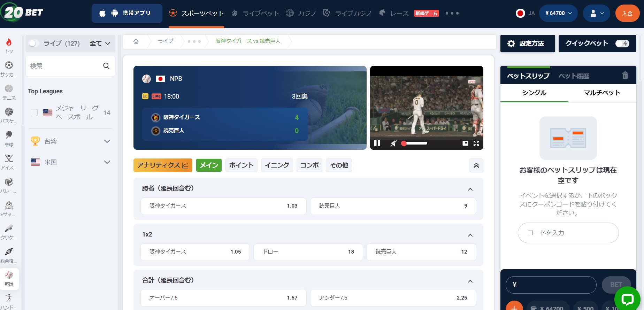The image size is (644, 310).
Task: Open the ¥64700 balance dropdown
Action: click(558, 13)
